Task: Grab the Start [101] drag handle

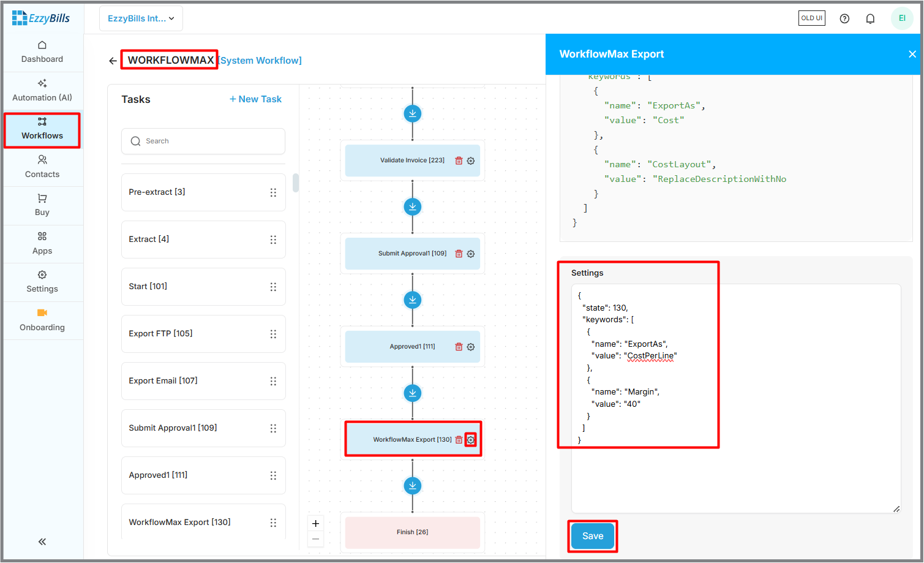Action: (x=273, y=287)
